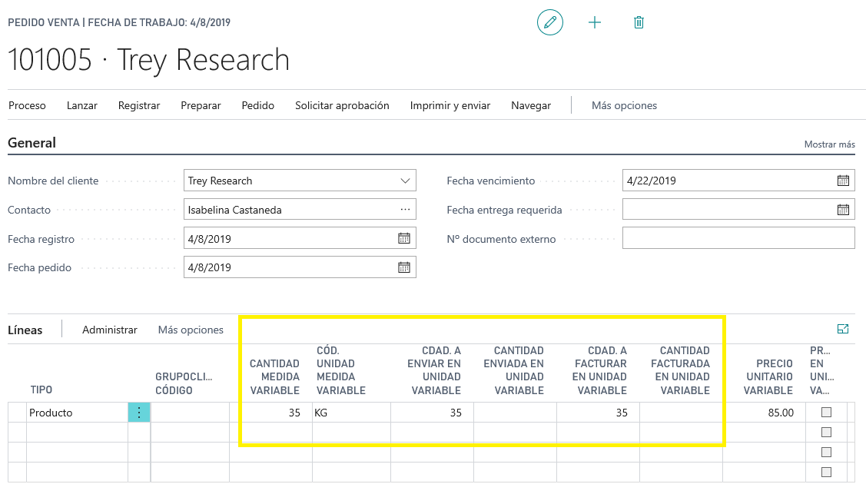Open the Registrar menu
The image size is (866, 504).
(x=139, y=105)
